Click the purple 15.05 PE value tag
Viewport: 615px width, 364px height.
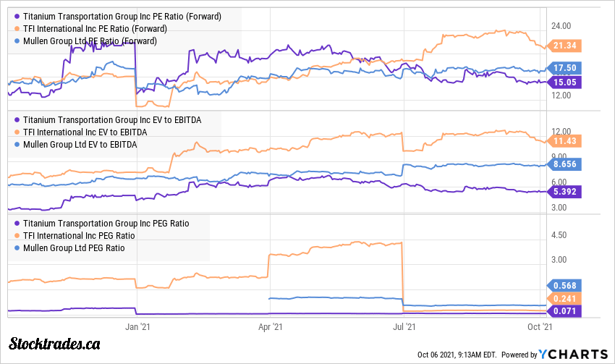point(568,82)
